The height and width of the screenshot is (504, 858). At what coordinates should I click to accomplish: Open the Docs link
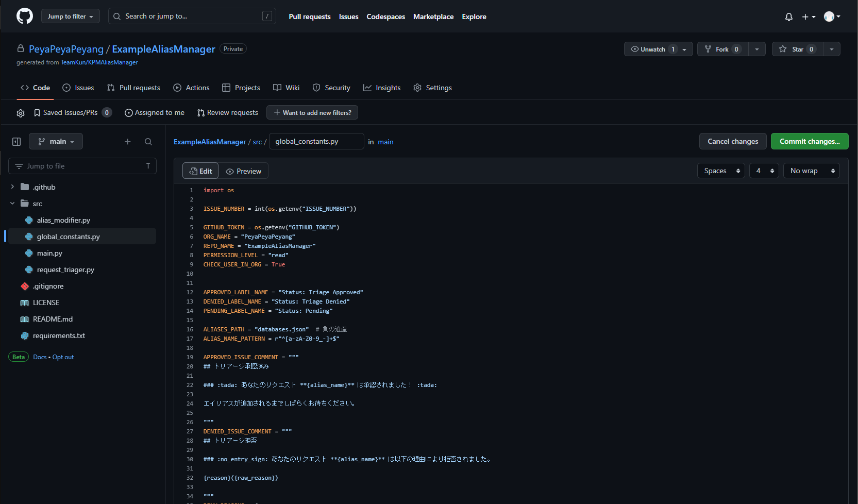tap(40, 357)
